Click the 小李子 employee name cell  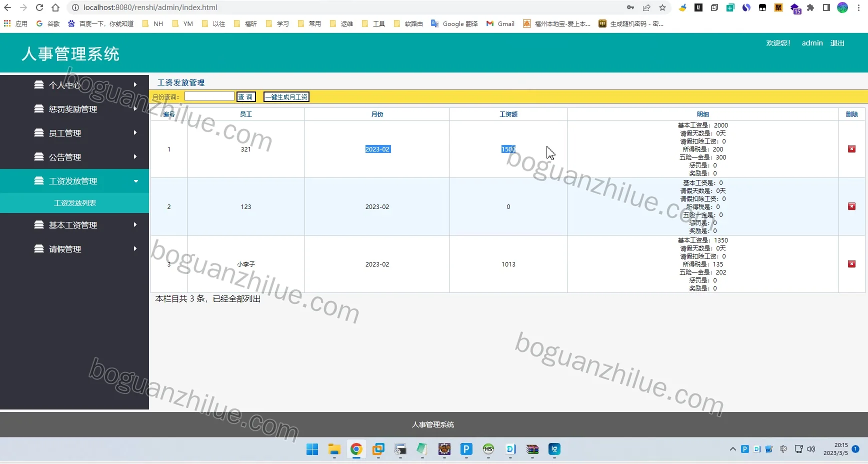point(246,264)
